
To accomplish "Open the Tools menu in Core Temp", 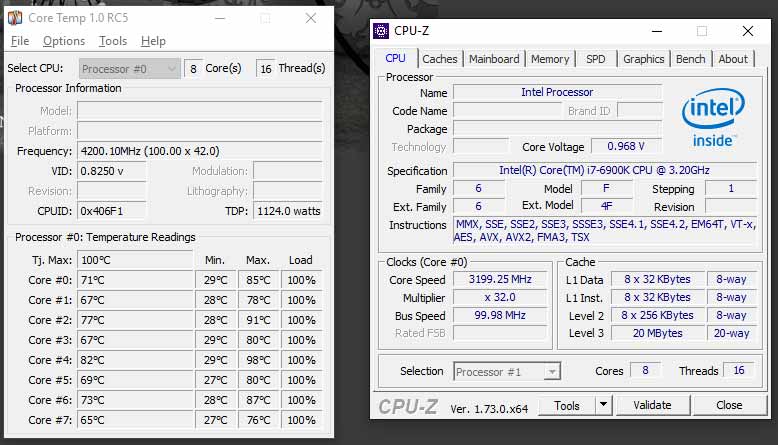I will coord(113,41).
